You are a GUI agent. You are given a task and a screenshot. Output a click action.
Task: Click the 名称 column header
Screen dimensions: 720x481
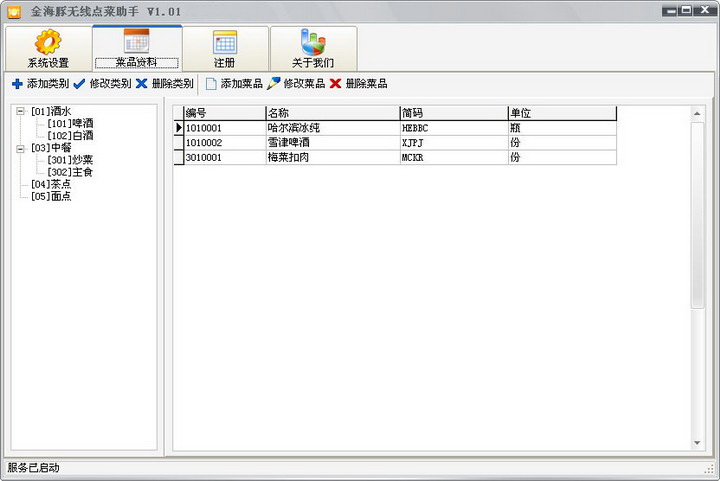pos(333,113)
